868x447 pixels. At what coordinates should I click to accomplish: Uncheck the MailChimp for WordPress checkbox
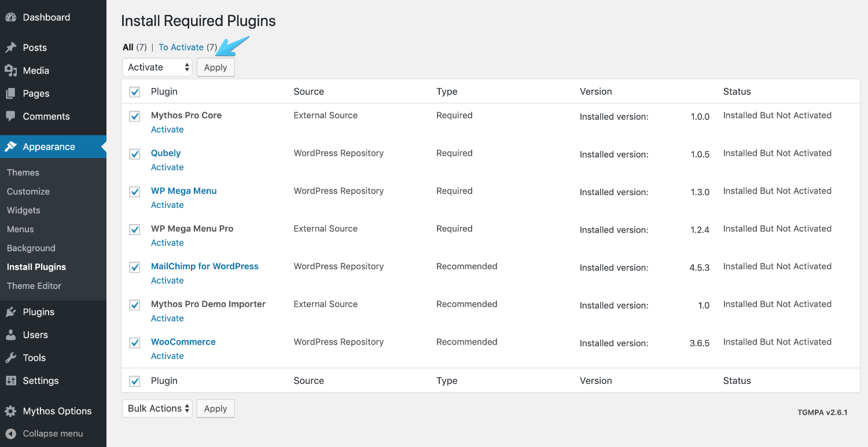[x=135, y=267]
